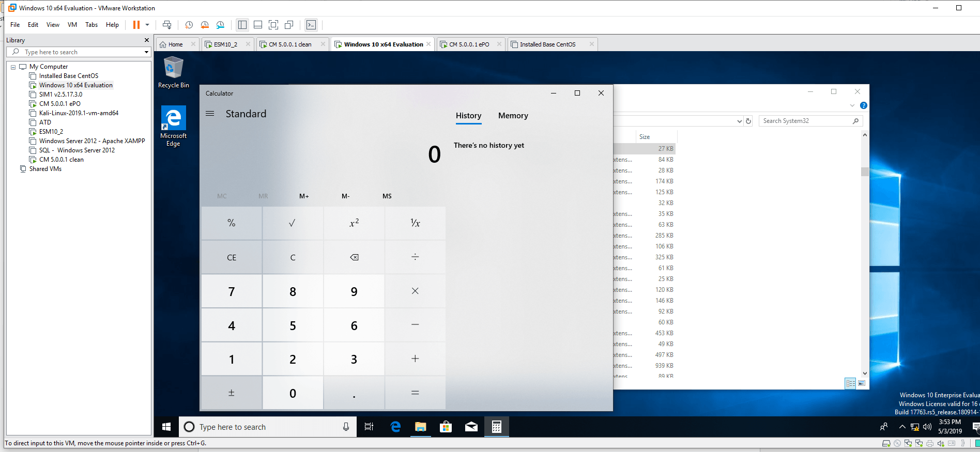980x452 pixels.
Task: Toggle the library sidebar view button
Action: pos(242,25)
